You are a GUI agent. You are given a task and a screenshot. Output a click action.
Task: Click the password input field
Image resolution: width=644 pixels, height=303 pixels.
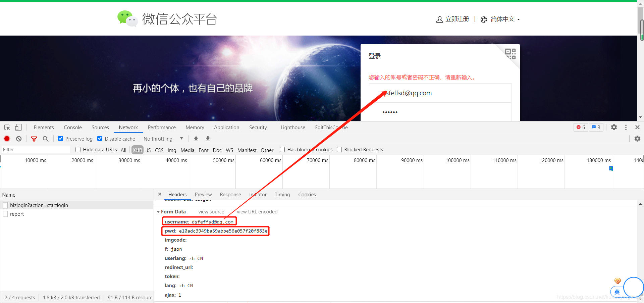tap(440, 112)
